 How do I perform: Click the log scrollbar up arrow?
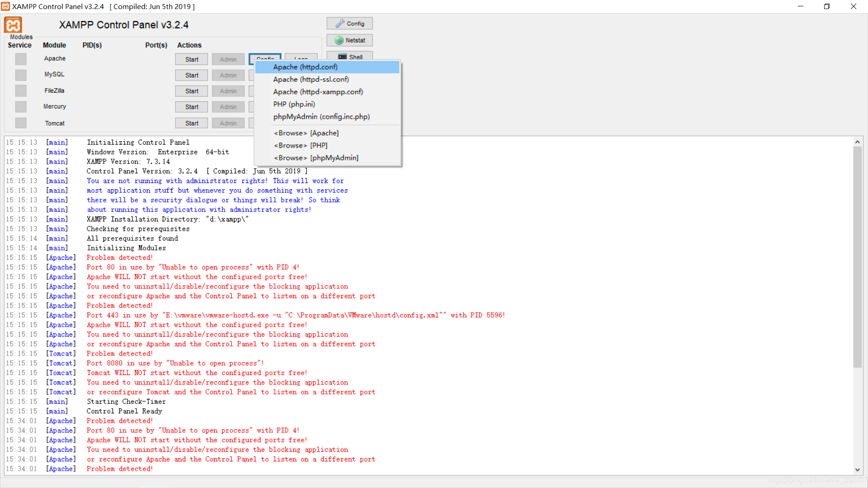857,142
